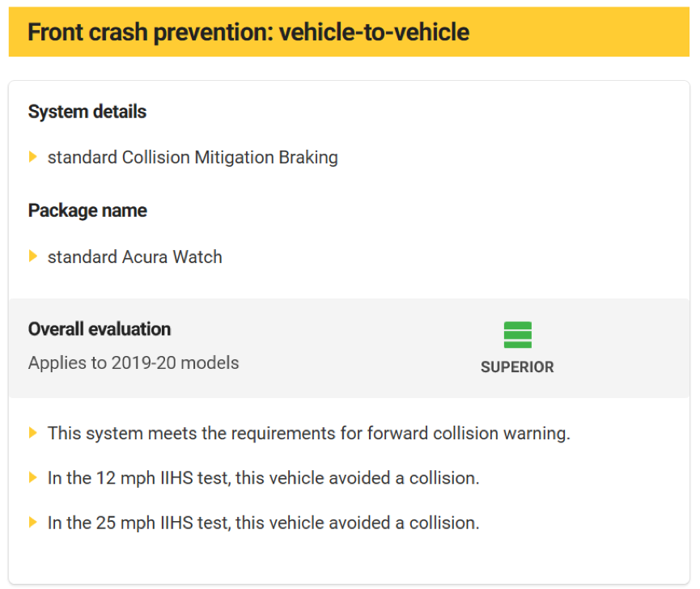Image resolution: width=700 pixels, height=589 pixels.
Task: Click the Overall evaluation heading
Action: 99,329
